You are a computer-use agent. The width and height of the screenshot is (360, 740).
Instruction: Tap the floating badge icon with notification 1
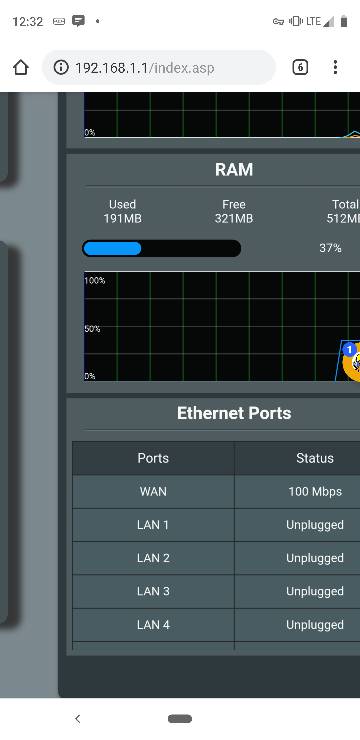point(351,361)
